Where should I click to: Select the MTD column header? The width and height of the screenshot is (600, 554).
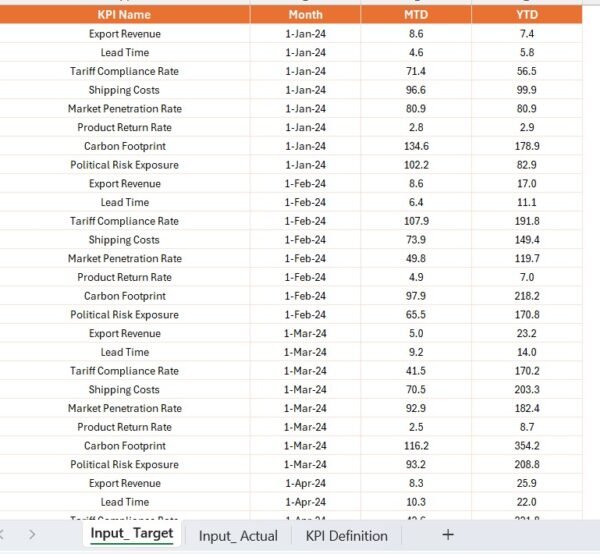[416, 15]
